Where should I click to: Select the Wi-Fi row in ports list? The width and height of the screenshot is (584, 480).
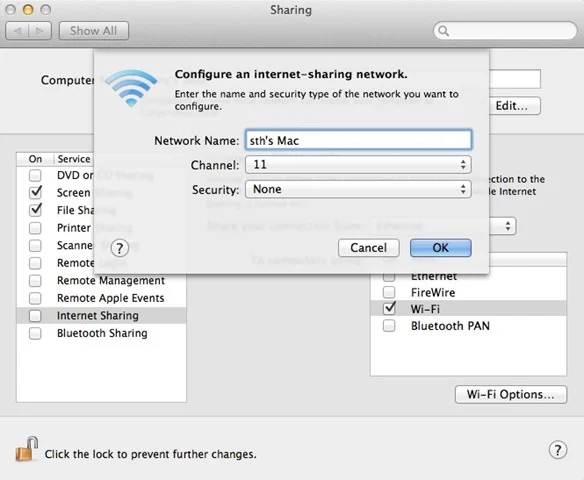(469, 308)
